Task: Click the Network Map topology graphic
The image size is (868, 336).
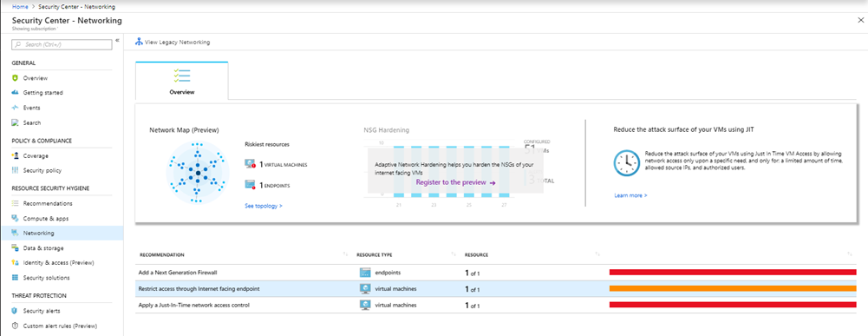Action: (x=198, y=175)
